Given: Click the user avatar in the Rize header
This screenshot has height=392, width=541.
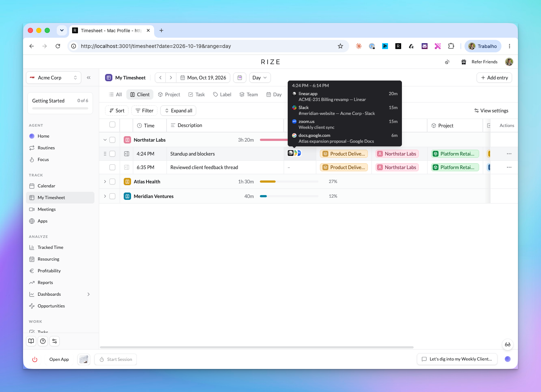Looking at the screenshot, I should (509, 62).
